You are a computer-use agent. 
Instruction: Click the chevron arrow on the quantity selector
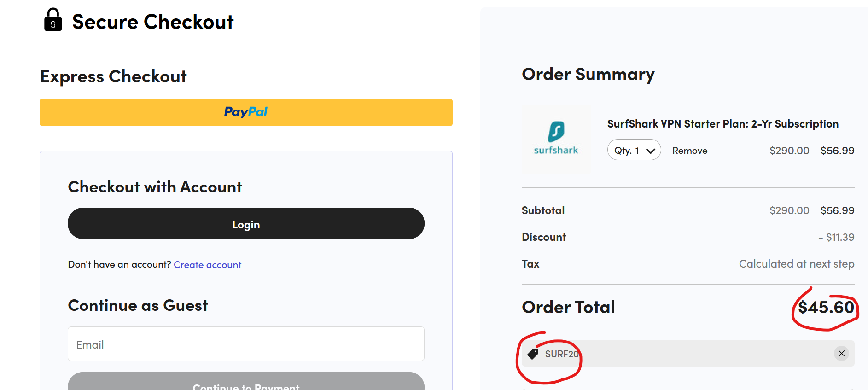pyautogui.click(x=650, y=150)
